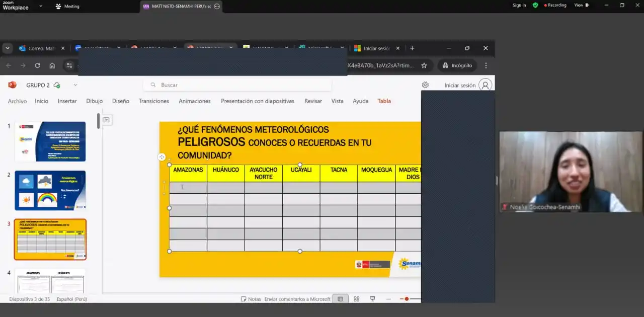Open the Tabla ribbon tab
This screenshot has height=317, width=644.
tap(384, 101)
